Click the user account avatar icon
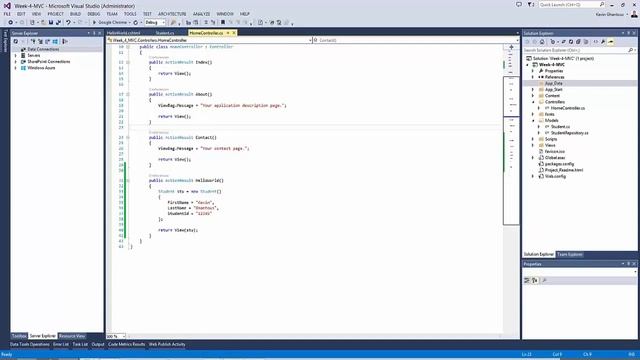 coord(634,14)
